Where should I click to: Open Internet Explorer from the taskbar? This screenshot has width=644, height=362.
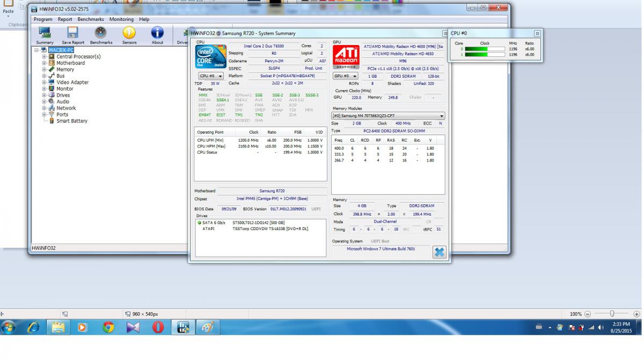click(x=34, y=327)
